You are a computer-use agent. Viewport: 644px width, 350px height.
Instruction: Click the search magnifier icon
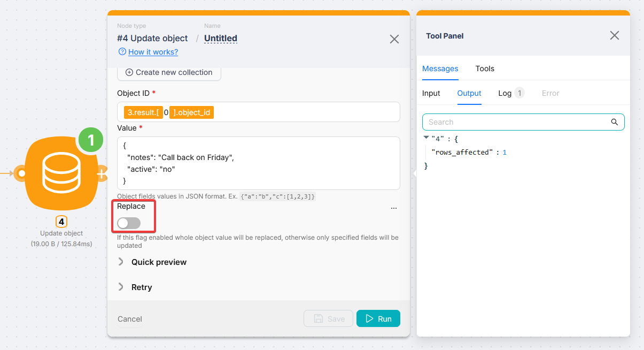tap(615, 122)
